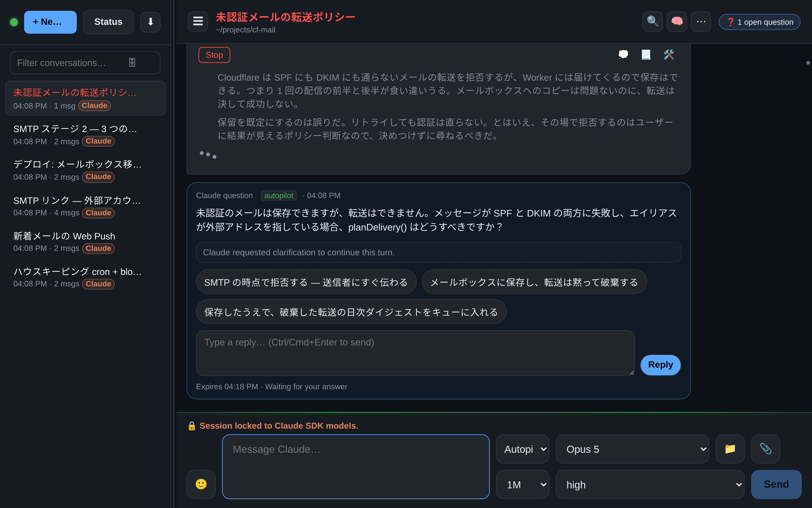
Task: Click the hammer and wrench tools icon
Action: 669,54
